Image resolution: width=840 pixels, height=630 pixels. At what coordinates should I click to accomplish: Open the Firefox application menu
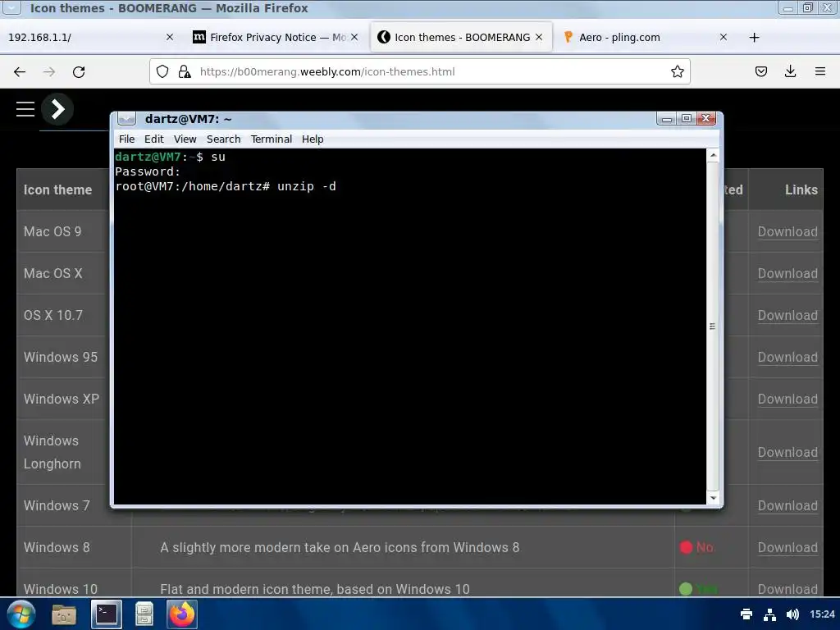820,72
